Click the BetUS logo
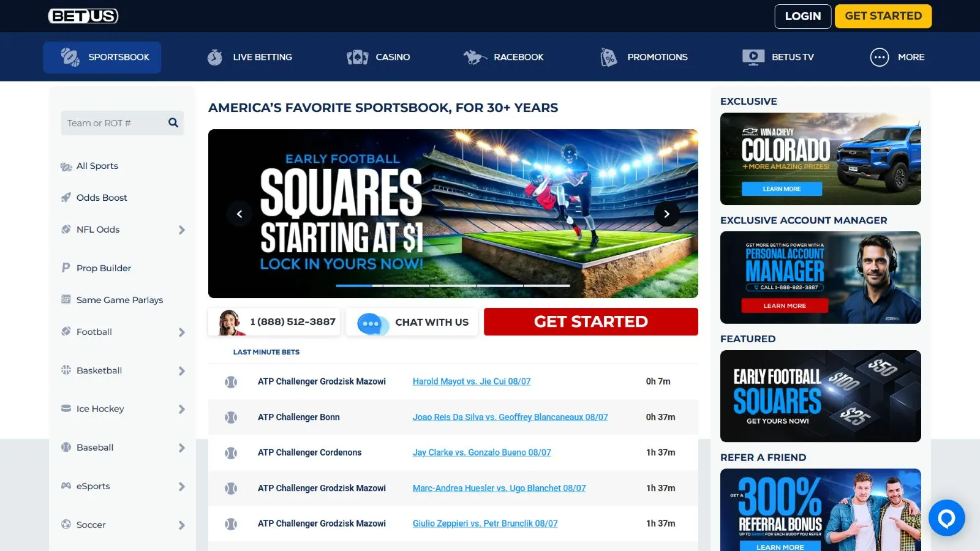The image size is (980, 551). (x=83, y=16)
